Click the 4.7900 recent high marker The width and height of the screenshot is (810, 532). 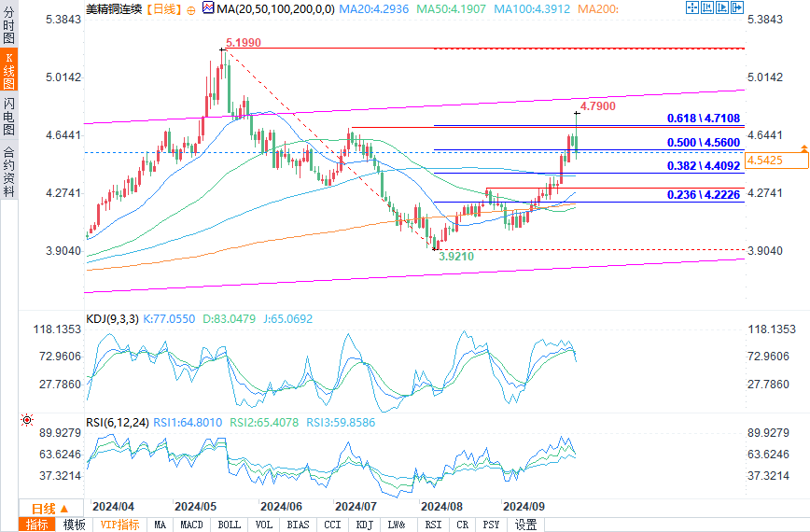pyautogui.click(x=597, y=106)
